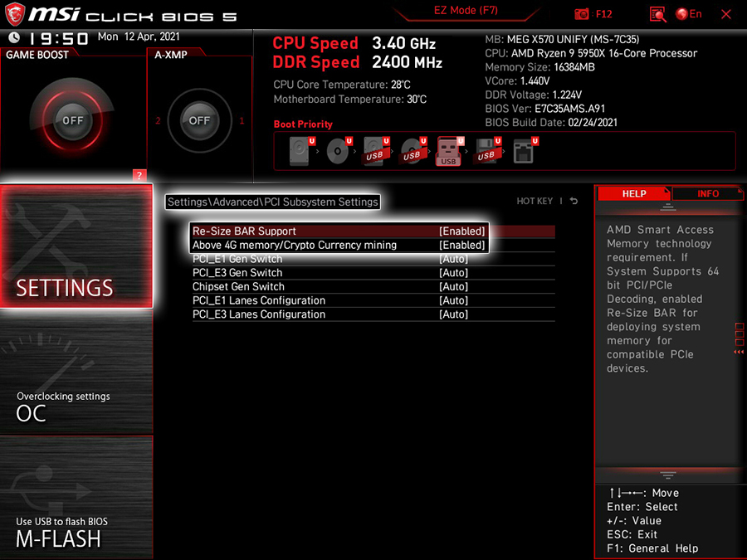Click the OFF Game Boost dial
747x560 pixels.
click(72, 120)
